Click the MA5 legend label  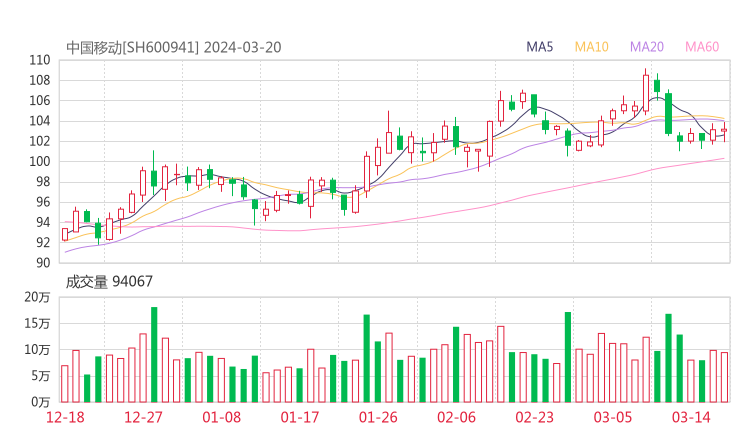tap(539, 47)
